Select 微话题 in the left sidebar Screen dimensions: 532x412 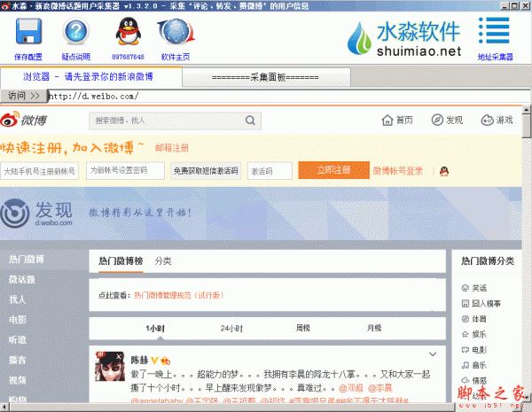22,279
